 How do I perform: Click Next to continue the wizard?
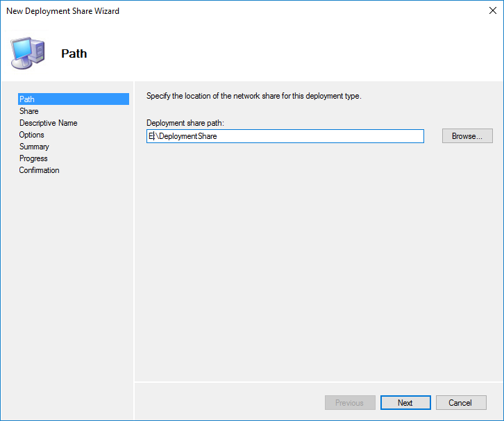[x=405, y=403]
